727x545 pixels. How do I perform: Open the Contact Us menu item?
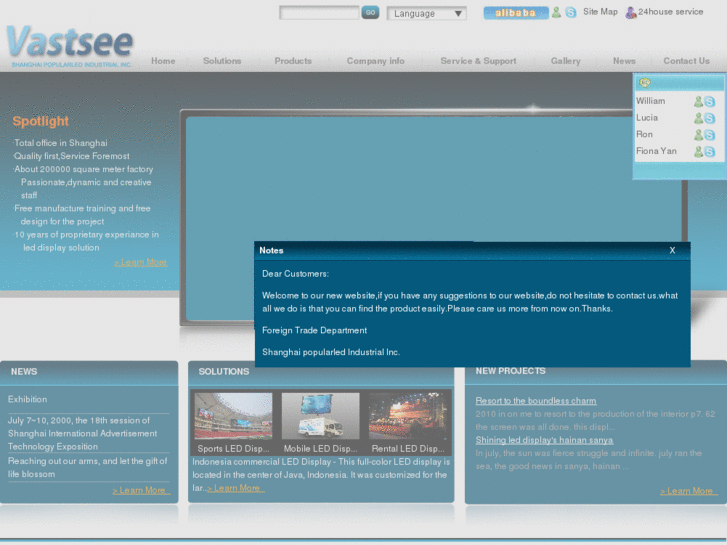(686, 61)
